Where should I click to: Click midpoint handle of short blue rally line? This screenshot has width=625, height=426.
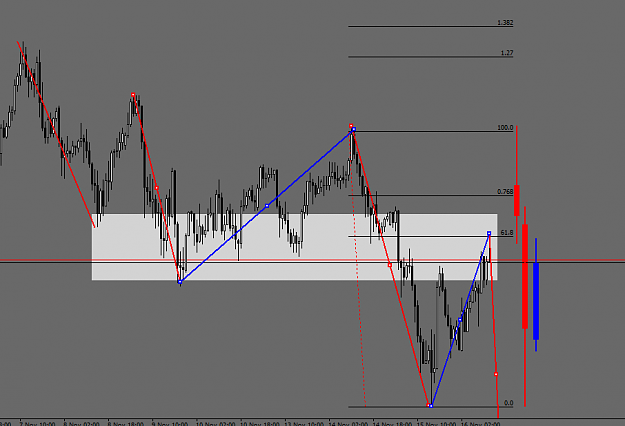pyautogui.click(x=460, y=320)
